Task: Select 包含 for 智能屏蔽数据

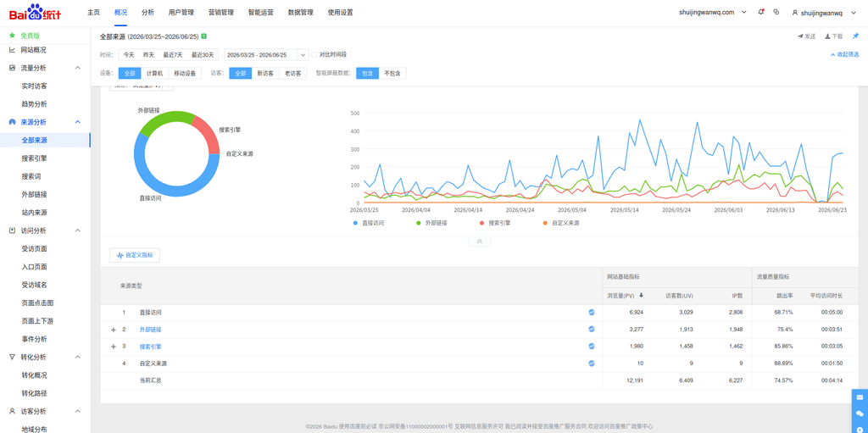Action: coord(368,73)
